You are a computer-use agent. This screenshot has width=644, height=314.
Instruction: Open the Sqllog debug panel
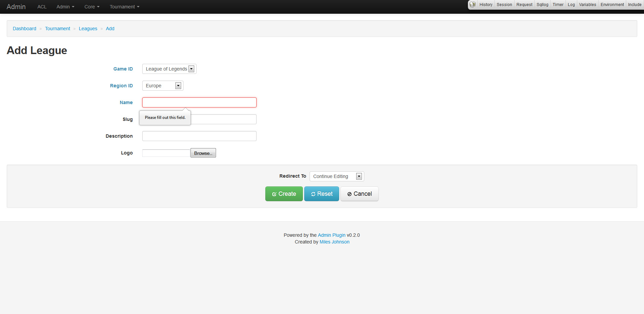tap(542, 5)
